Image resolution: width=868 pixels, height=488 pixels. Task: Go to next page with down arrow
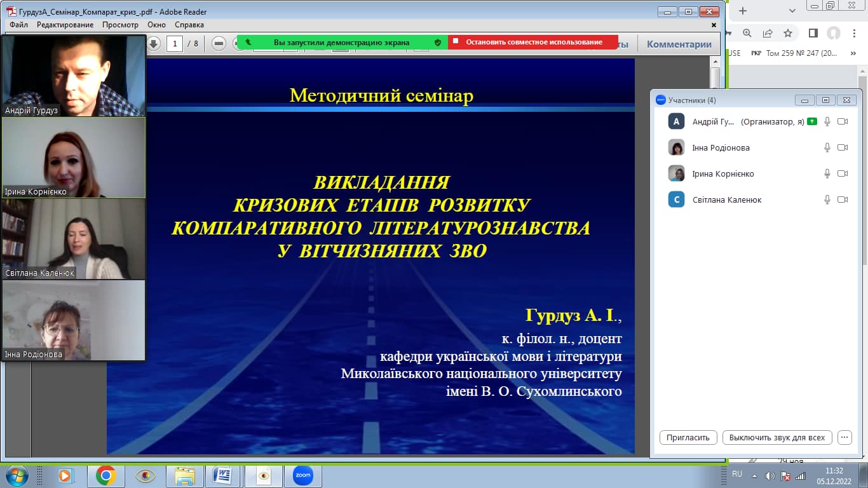(x=154, y=44)
